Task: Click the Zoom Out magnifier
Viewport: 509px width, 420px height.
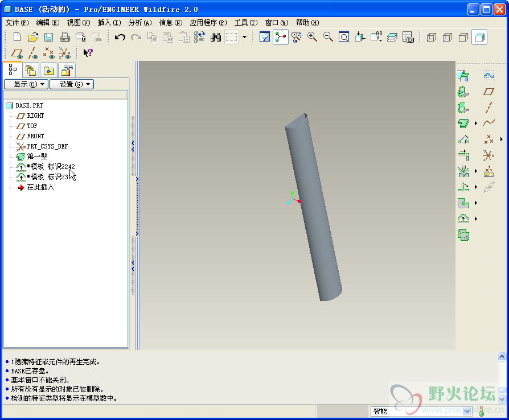Action: click(x=328, y=38)
